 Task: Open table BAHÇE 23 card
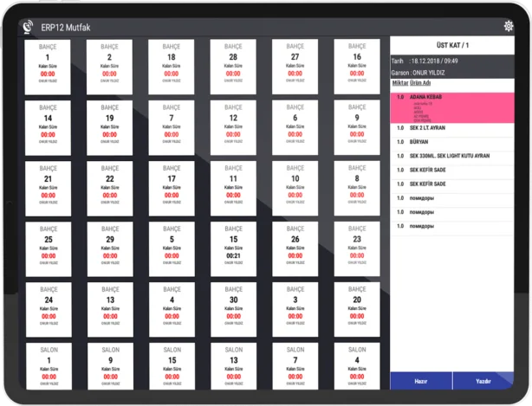coord(357,248)
